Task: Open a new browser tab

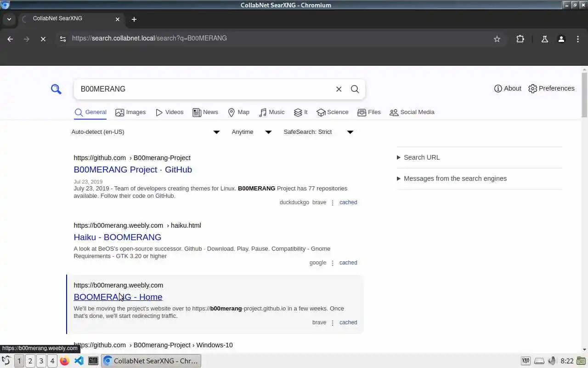Action: (x=134, y=19)
